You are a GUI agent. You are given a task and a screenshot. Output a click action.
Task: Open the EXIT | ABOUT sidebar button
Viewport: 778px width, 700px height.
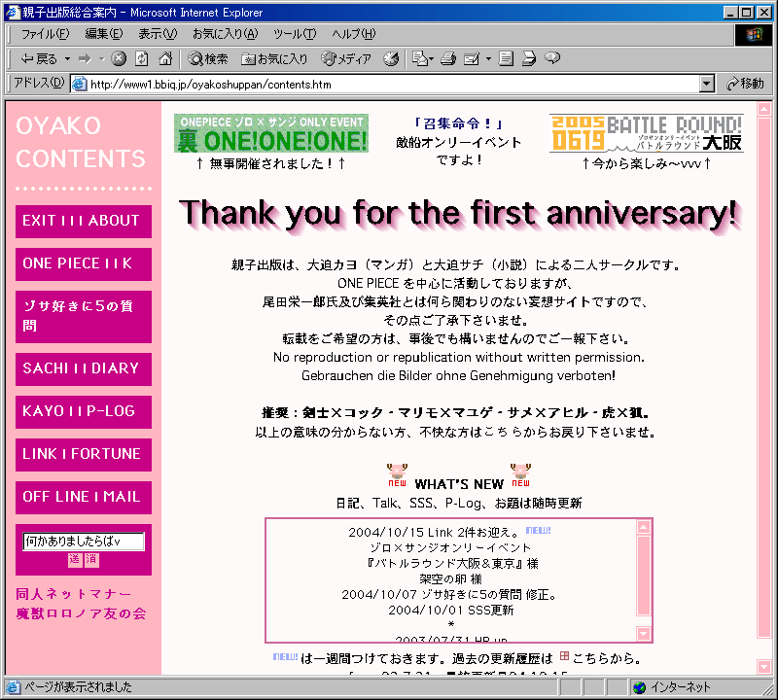[84, 222]
